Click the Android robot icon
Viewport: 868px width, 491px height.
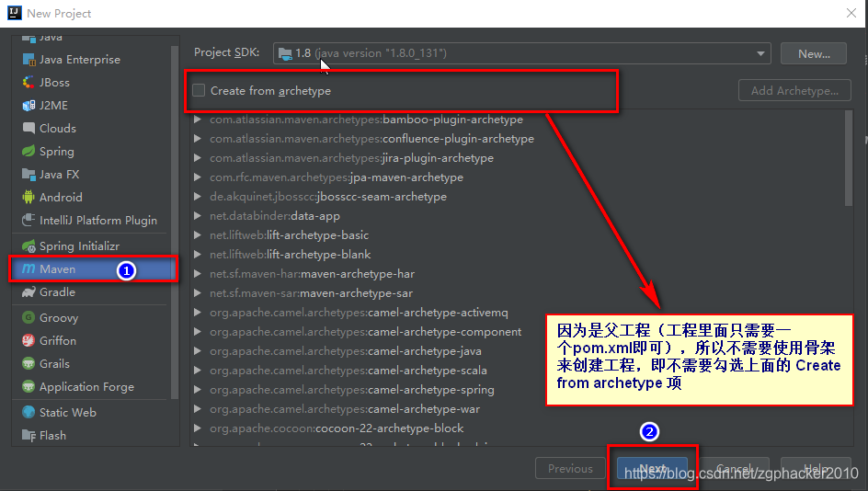pyautogui.click(x=29, y=197)
